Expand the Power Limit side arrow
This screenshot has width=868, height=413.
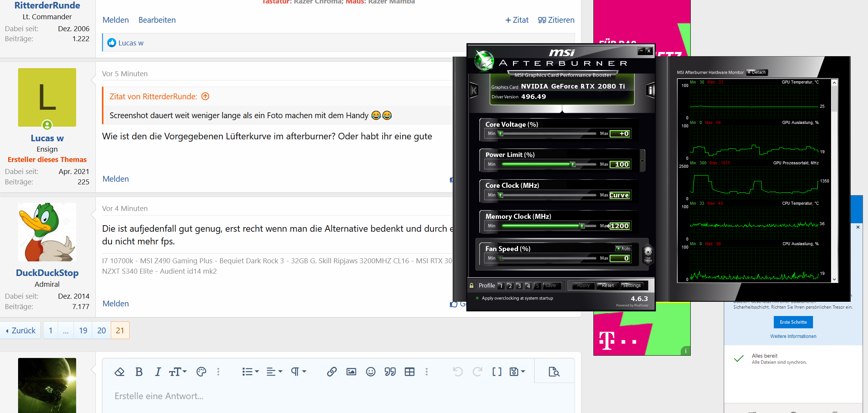click(642, 161)
